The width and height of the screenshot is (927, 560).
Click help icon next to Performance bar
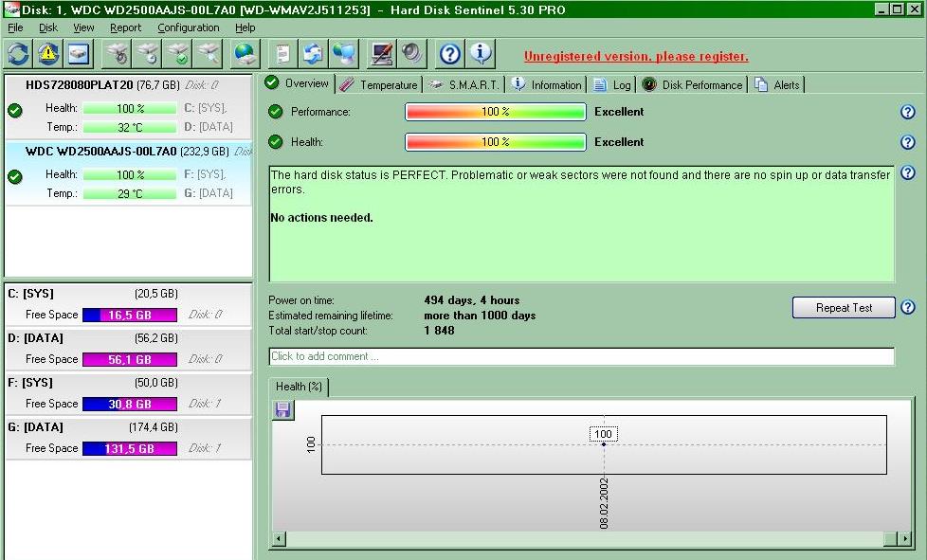[x=907, y=112]
